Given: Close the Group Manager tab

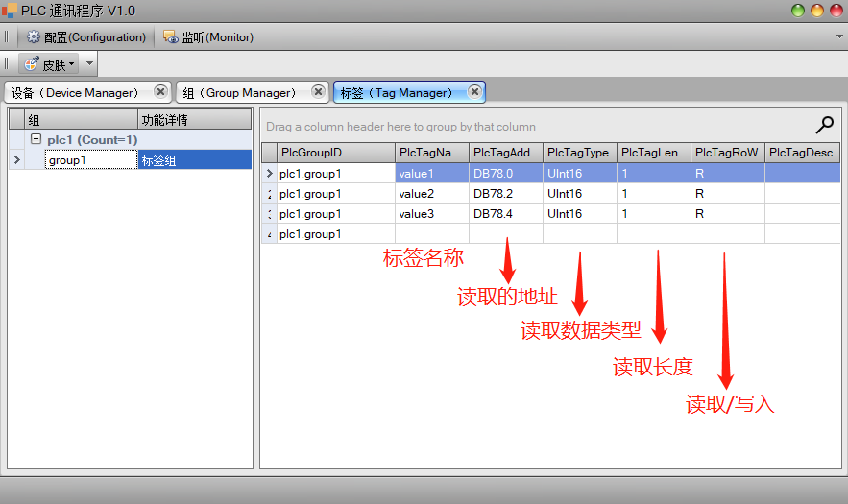Looking at the screenshot, I should [x=319, y=91].
